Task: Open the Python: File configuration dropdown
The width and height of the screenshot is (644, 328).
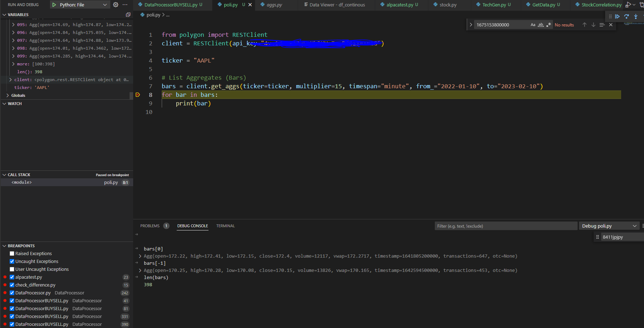Action: coord(105,5)
